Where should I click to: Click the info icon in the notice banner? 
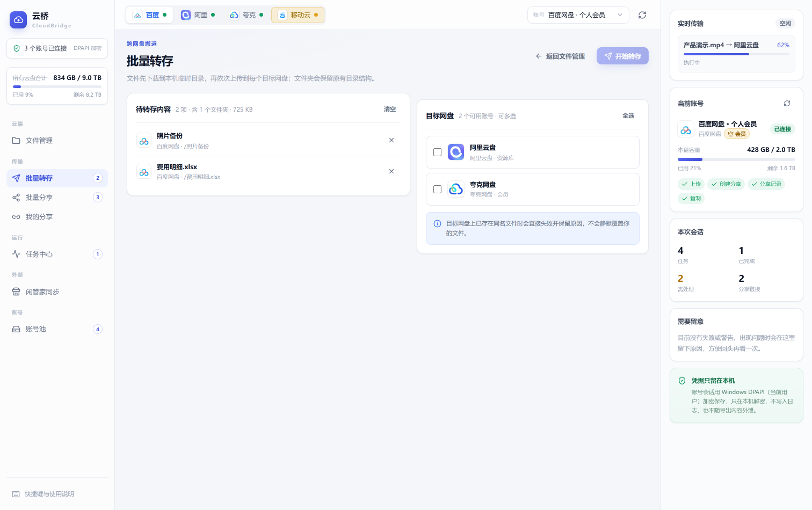pos(437,224)
